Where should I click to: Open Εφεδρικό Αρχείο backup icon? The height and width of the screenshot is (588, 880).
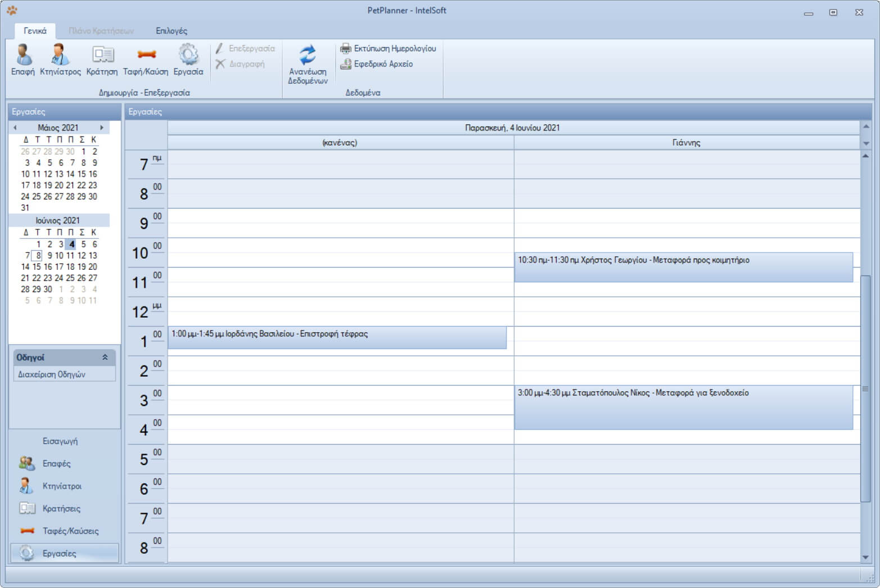[x=346, y=64]
